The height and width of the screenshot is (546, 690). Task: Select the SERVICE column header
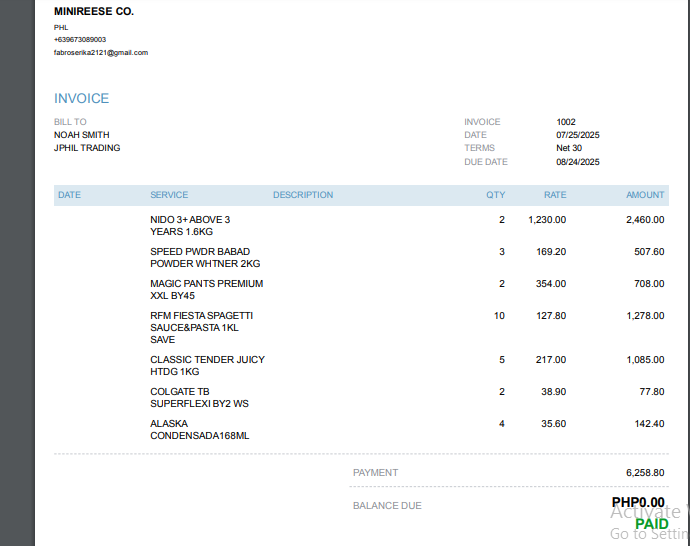pos(169,195)
